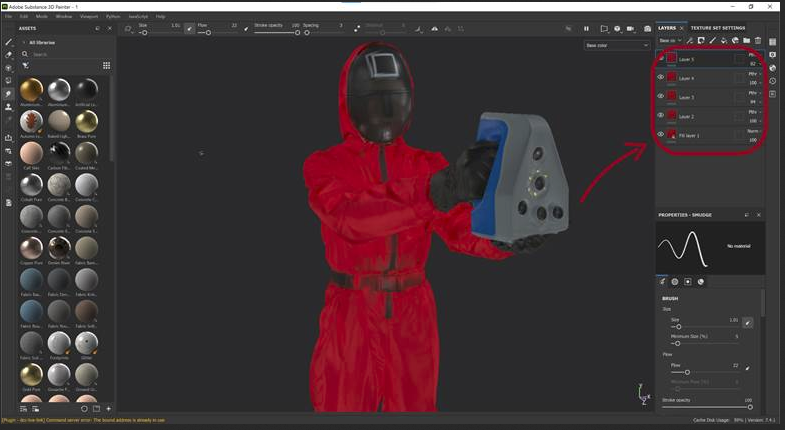The width and height of the screenshot is (785, 430).
Task: Open the Texture Set List sidebar icon
Action: 773,42
